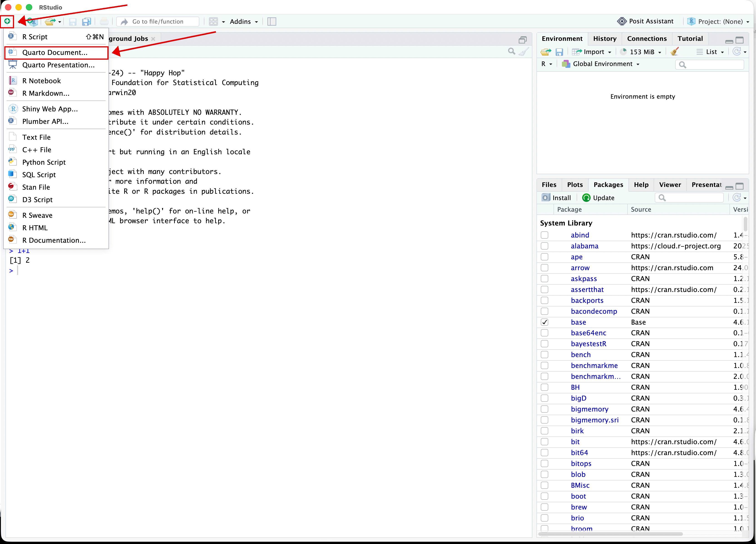The width and height of the screenshot is (756, 544).
Task: Open the bacondecomp package link
Action: pos(594,311)
